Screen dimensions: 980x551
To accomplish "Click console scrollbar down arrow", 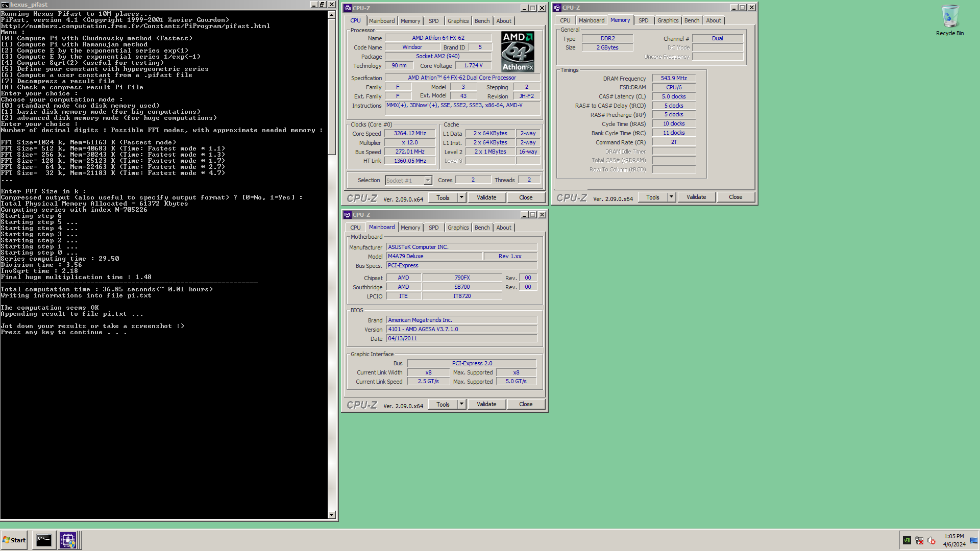I will (332, 514).
